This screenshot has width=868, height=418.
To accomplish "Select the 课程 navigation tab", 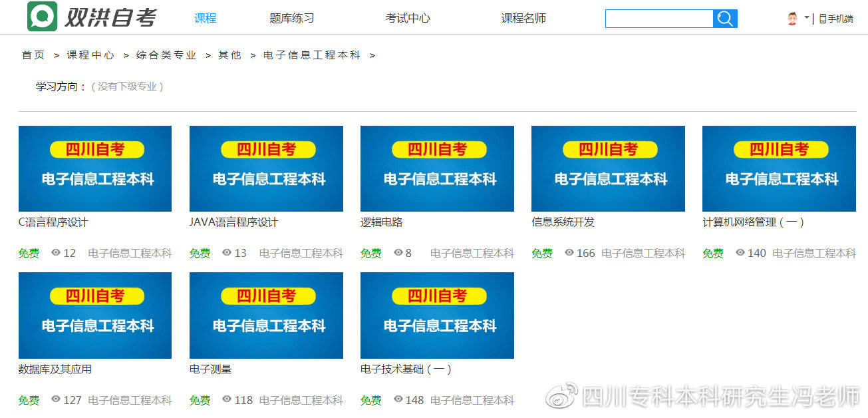I will pos(205,18).
